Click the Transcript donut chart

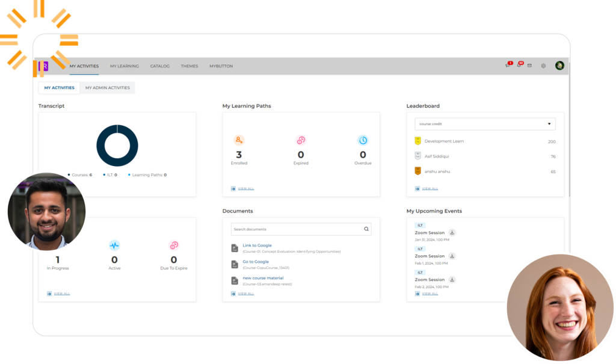[x=117, y=146]
